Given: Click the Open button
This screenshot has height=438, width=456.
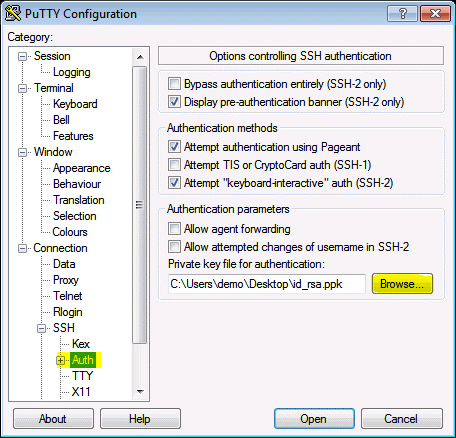Looking at the screenshot, I should coord(314,419).
